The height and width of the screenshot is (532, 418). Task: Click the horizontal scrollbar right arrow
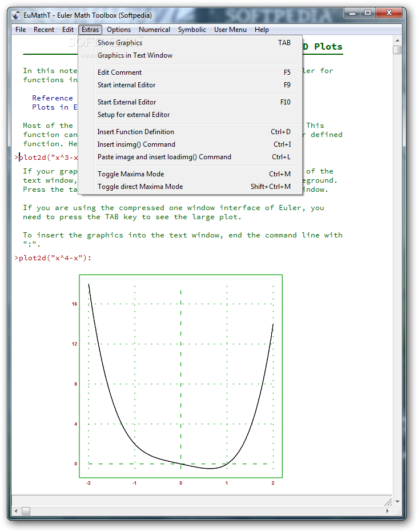tap(388, 511)
